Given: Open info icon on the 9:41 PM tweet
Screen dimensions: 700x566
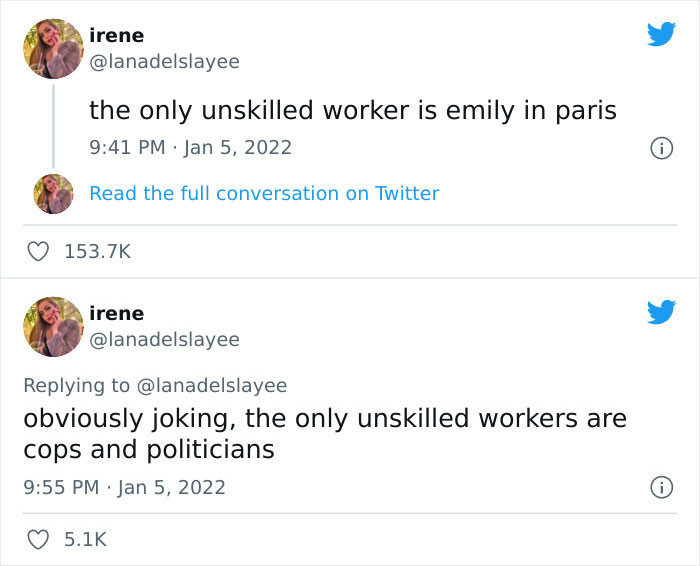Looking at the screenshot, I should click(x=661, y=148).
